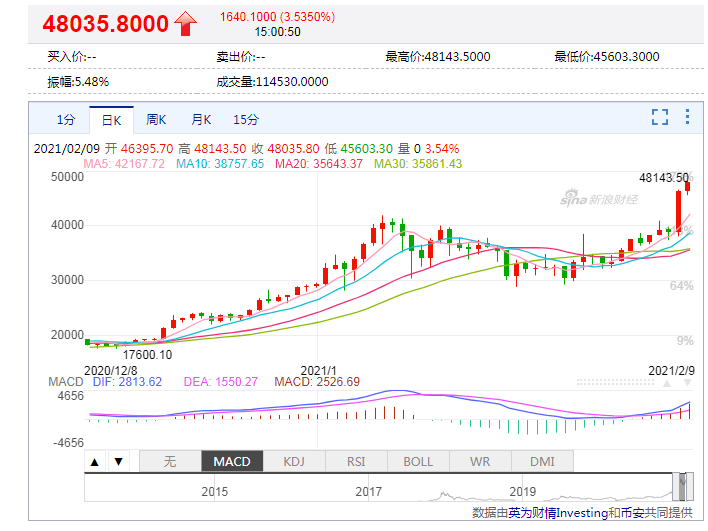Switch to 月K monthly chart
This screenshot has width=708, height=531.
201,120
